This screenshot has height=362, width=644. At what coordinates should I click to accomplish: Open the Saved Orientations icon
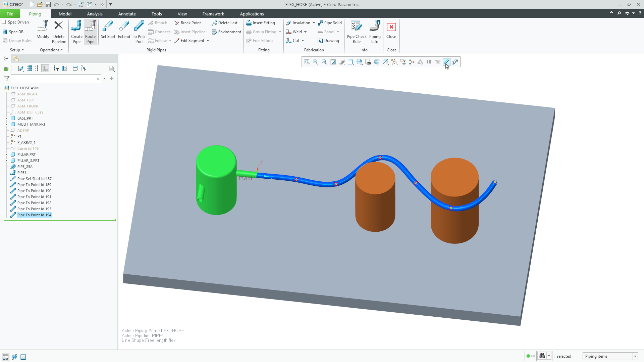[x=359, y=62]
